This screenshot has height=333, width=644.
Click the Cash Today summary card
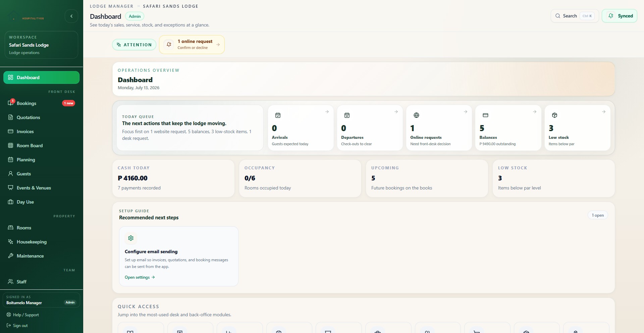[x=173, y=178]
